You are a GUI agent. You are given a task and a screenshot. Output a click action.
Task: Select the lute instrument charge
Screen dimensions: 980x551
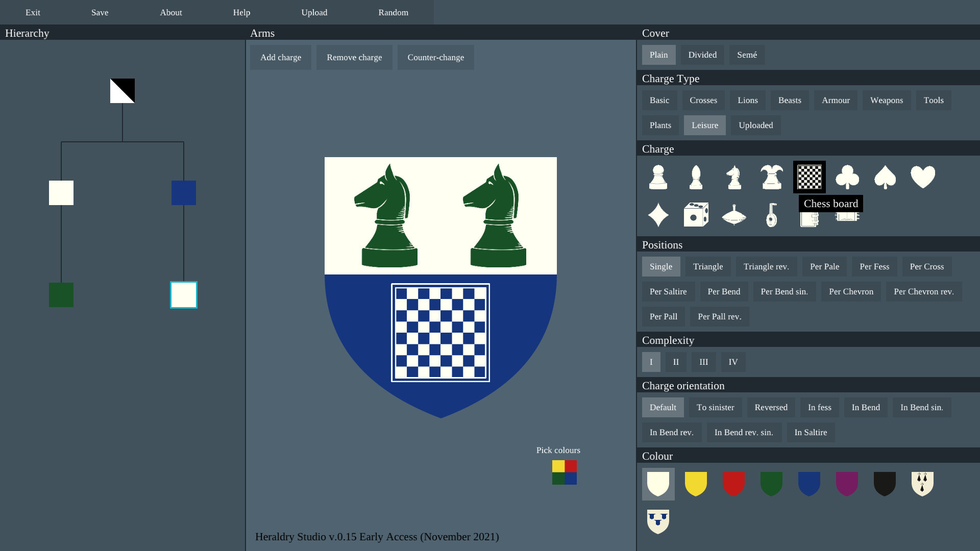pyautogui.click(x=771, y=215)
